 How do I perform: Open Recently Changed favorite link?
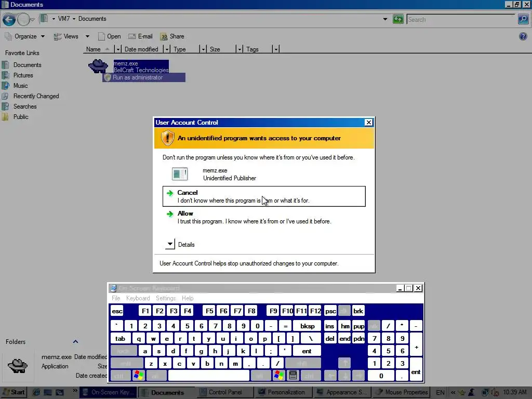click(x=36, y=96)
